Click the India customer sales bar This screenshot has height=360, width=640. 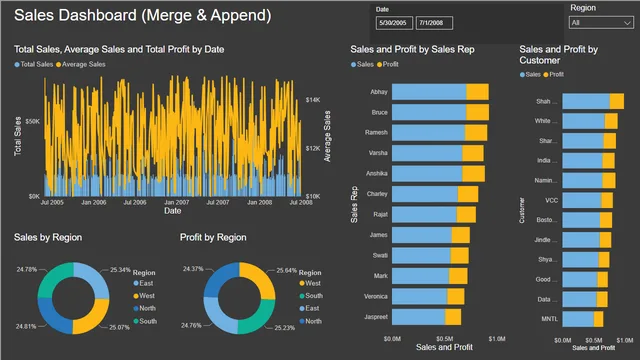(582, 160)
